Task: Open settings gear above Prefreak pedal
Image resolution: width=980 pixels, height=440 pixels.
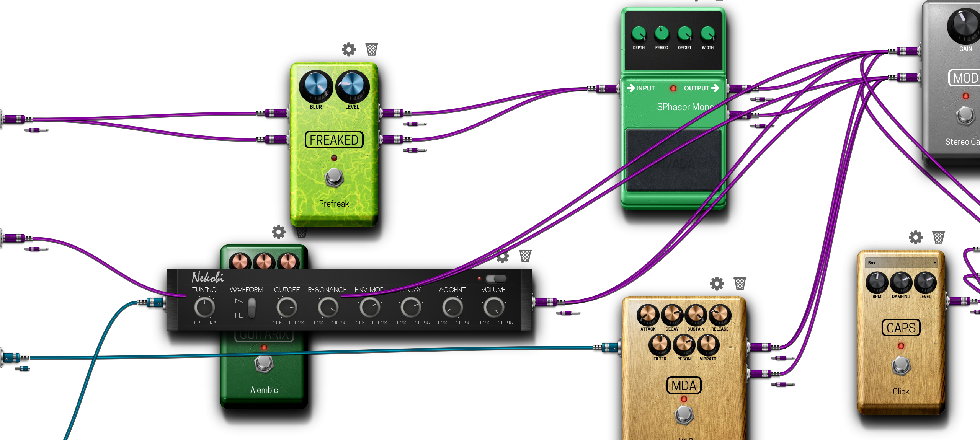Action: point(348,49)
